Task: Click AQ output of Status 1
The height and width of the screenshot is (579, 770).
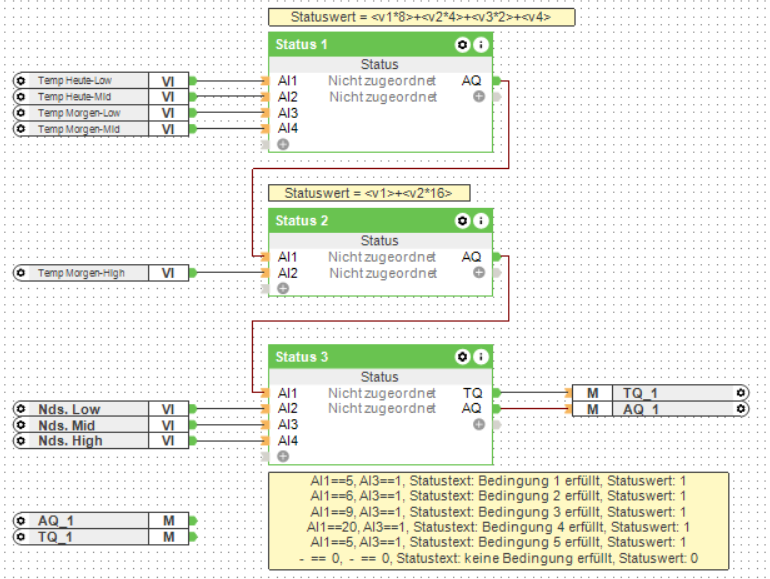Action: (x=471, y=81)
